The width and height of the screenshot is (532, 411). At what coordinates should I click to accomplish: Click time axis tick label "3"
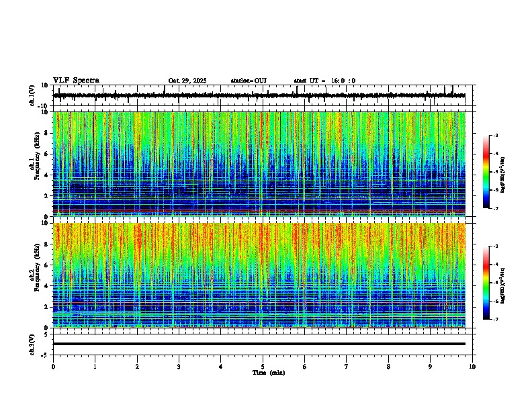pyautogui.click(x=179, y=367)
